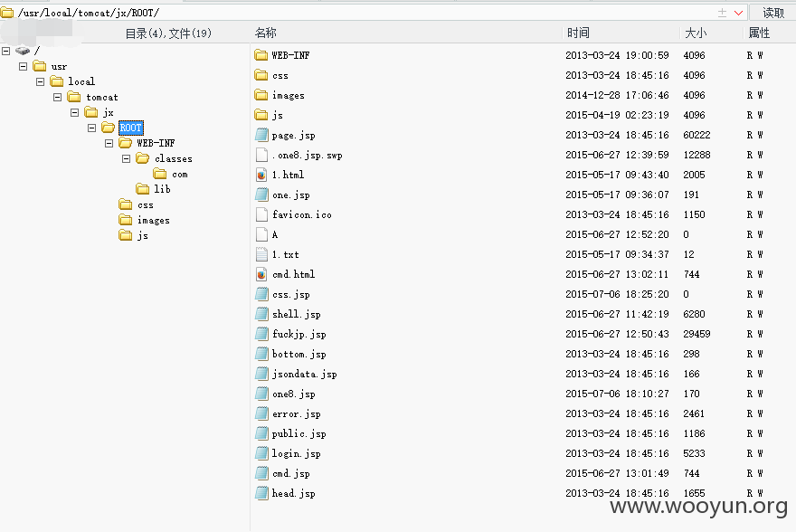
Task: Click the root drive icon in tree
Action: click(23, 51)
